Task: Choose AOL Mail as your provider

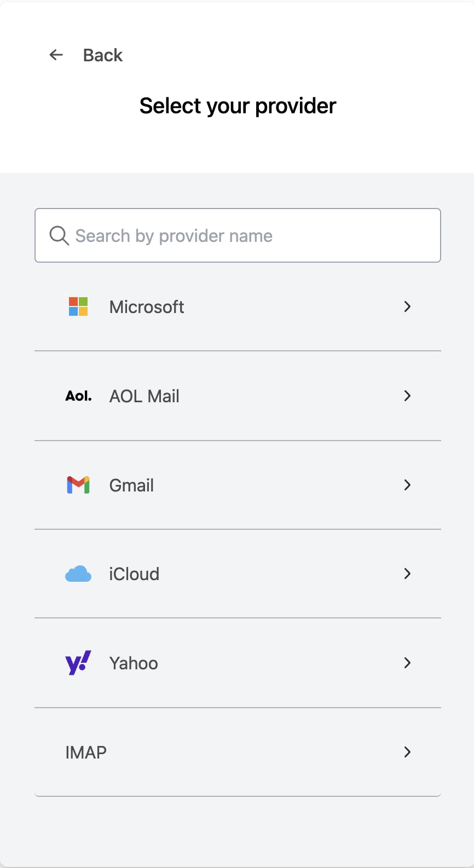Action: tap(144, 396)
